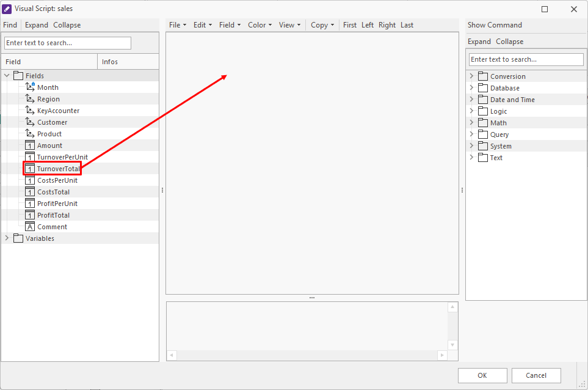588x390 pixels.
Task: Click the Visual Script app icon in the title bar
Action: pos(7,9)
